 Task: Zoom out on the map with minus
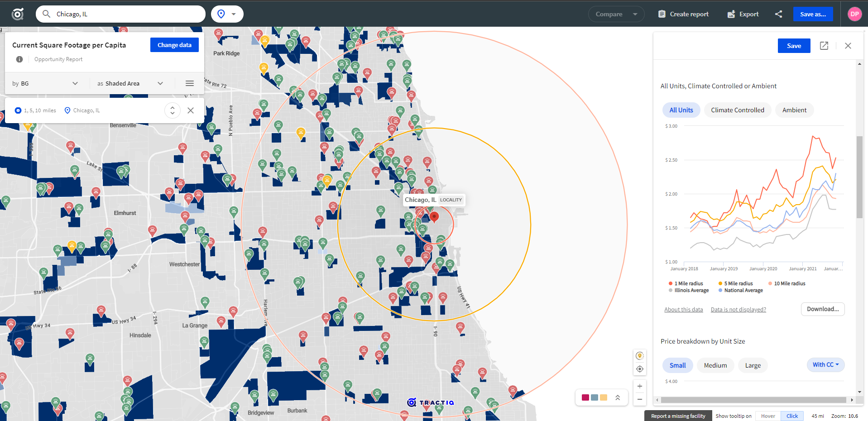pos(640,399)
